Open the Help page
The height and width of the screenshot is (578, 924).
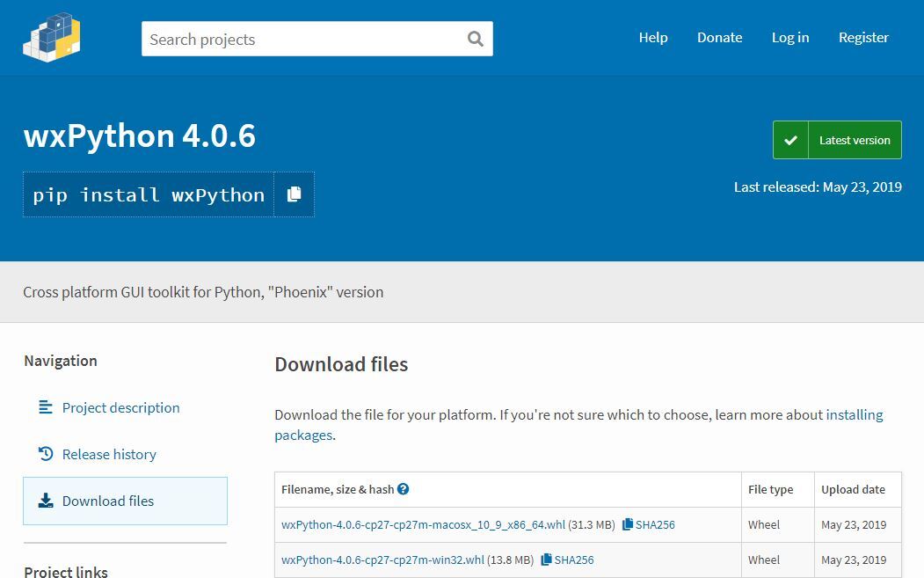(653, 38)
